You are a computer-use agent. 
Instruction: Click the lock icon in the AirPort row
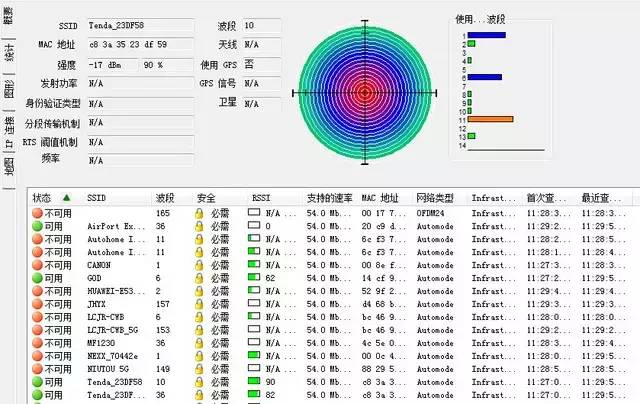click(x=201, y=226)
